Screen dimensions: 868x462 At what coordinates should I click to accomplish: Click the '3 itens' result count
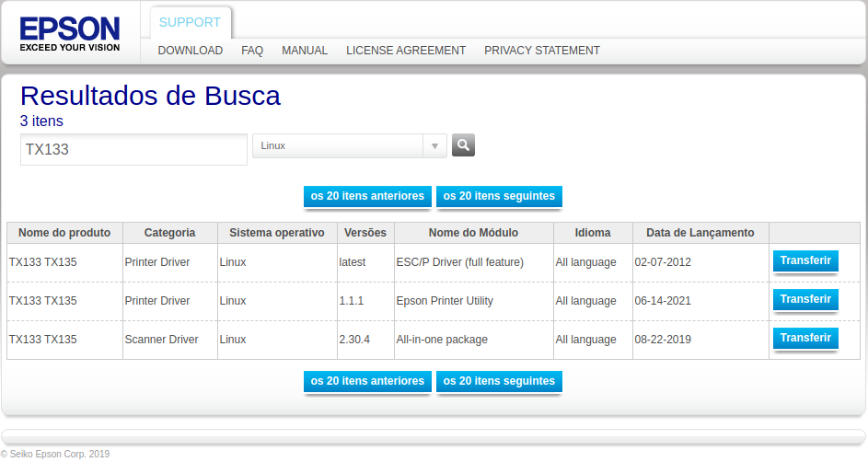[41, 121]
